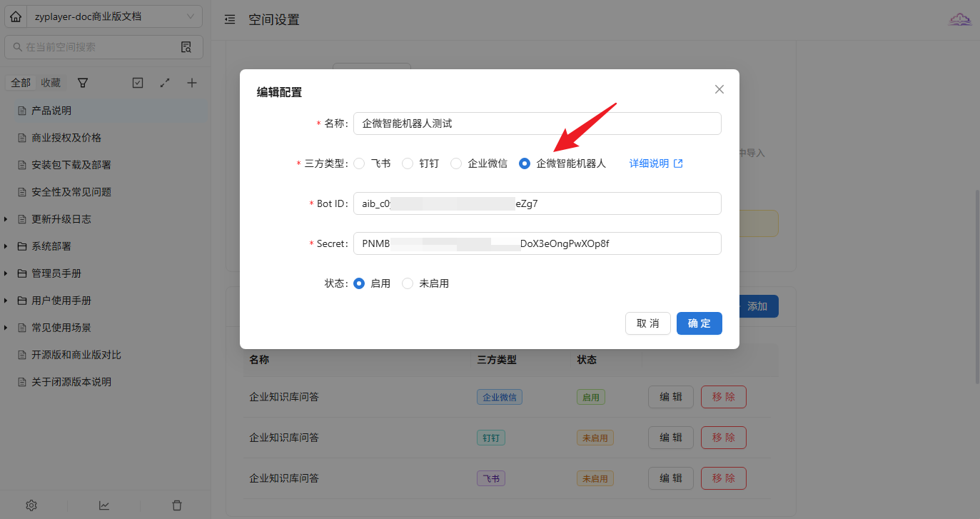Screen dimensions: 980x519
Task: Close the 编辑配置 dialog
Action: pyautogui.click(x=719, y=89)
